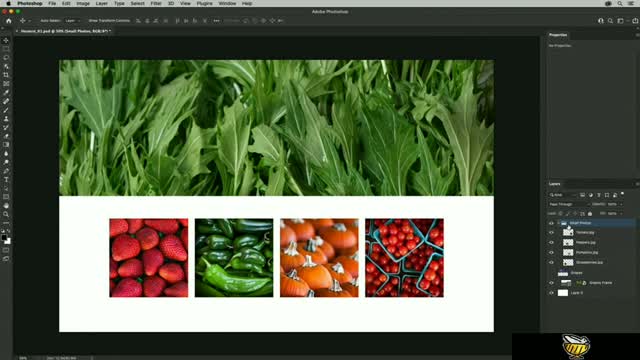Select the Move tool in the toolbar
The image size is (640, 360).
coord(6,40)
